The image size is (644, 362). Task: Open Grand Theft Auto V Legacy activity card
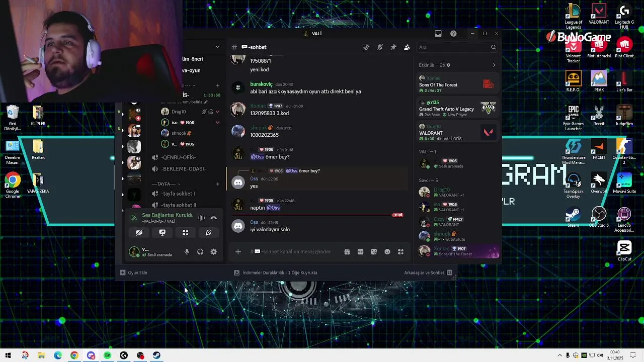tap(457, 108)
